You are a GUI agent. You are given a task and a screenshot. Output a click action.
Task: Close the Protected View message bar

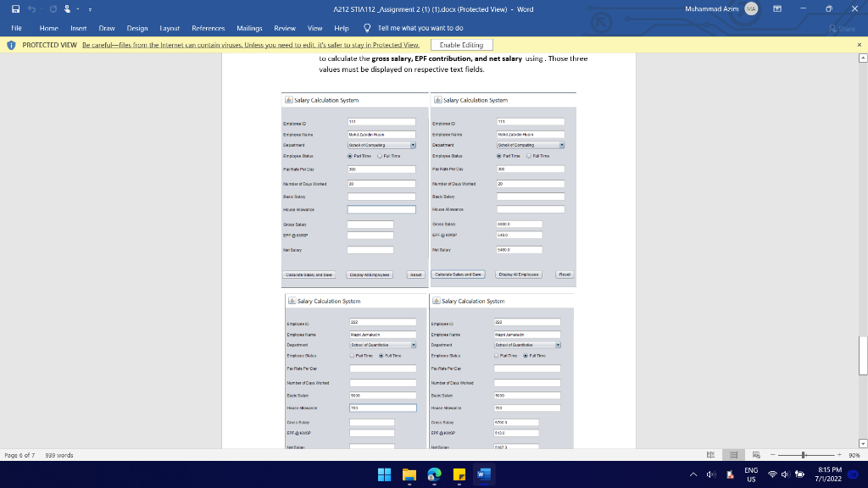[860, 45]
